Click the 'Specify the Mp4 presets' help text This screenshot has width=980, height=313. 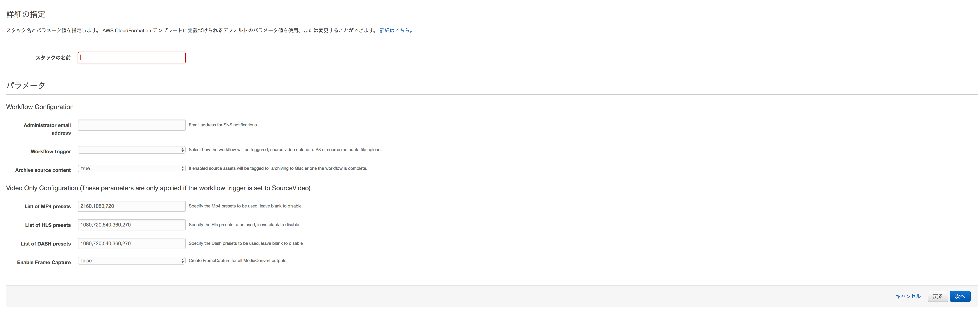click(x=245, y=206)
